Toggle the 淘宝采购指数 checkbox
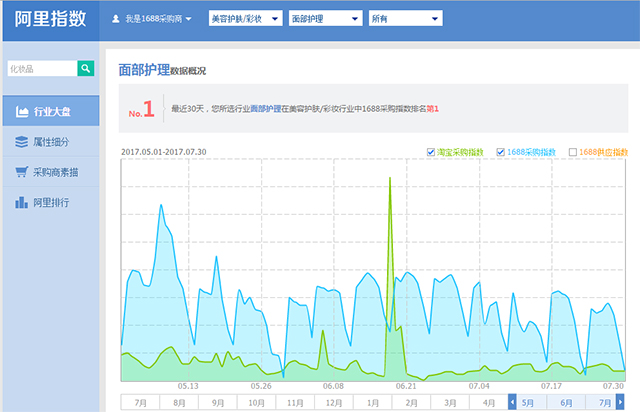 [431, 152]
